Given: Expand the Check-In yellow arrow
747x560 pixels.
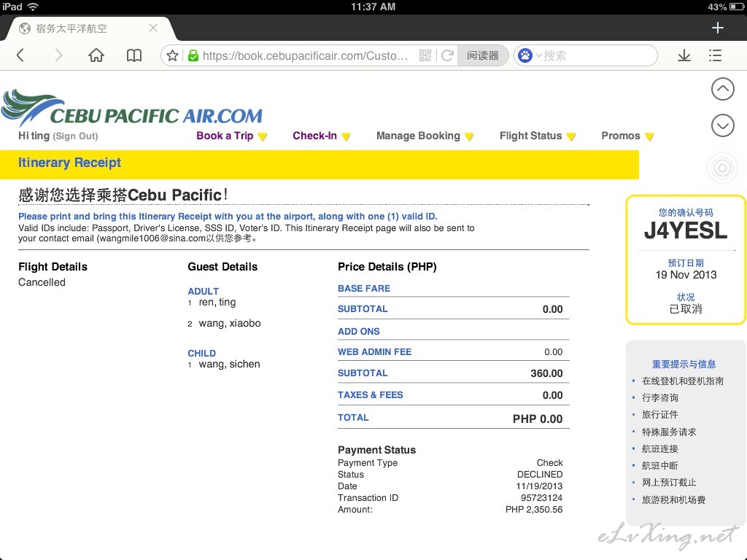Looking at the screenshot, I should click(x=347, y=137).
